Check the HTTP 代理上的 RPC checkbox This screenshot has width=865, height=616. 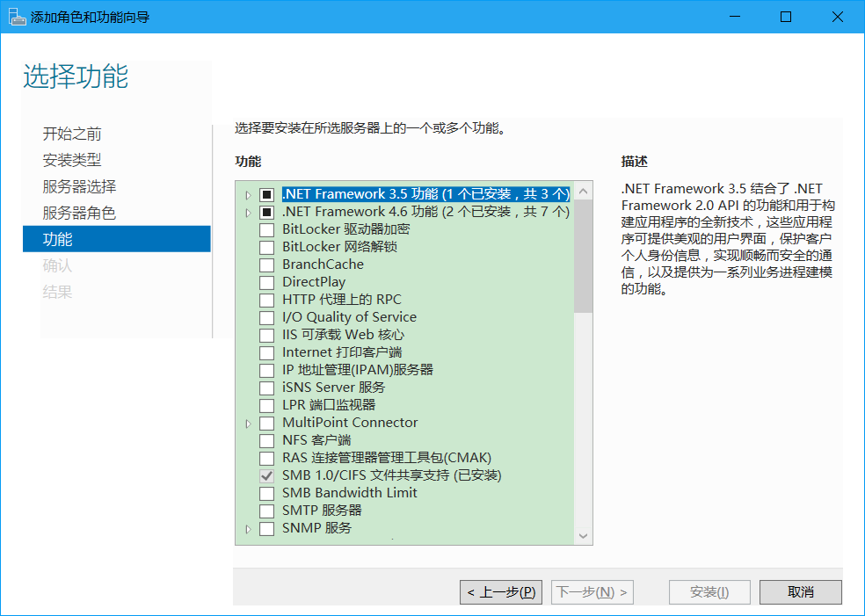point(267,300)
